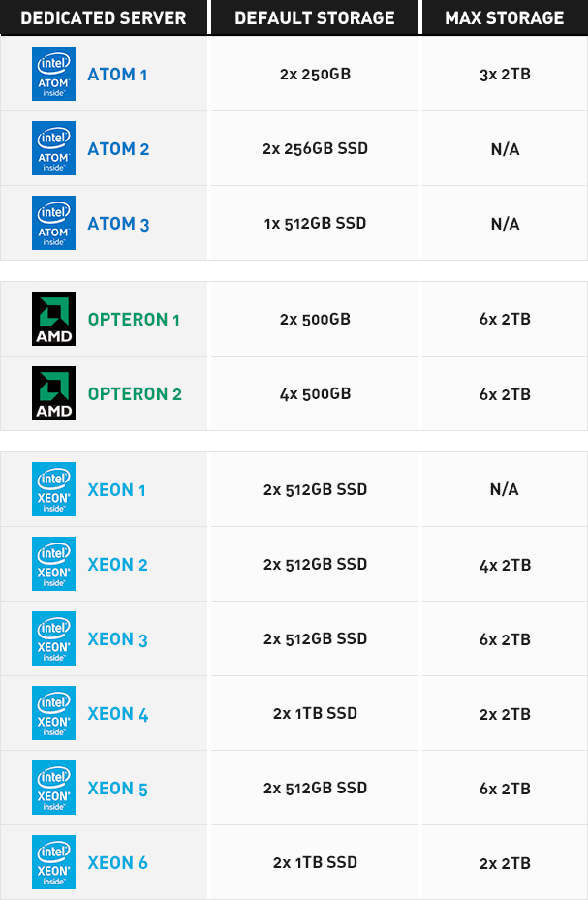This screenshot has width=588, height=900.
Task: Select the Intel Atom badge next to ATOM 3
Action: 53,223
